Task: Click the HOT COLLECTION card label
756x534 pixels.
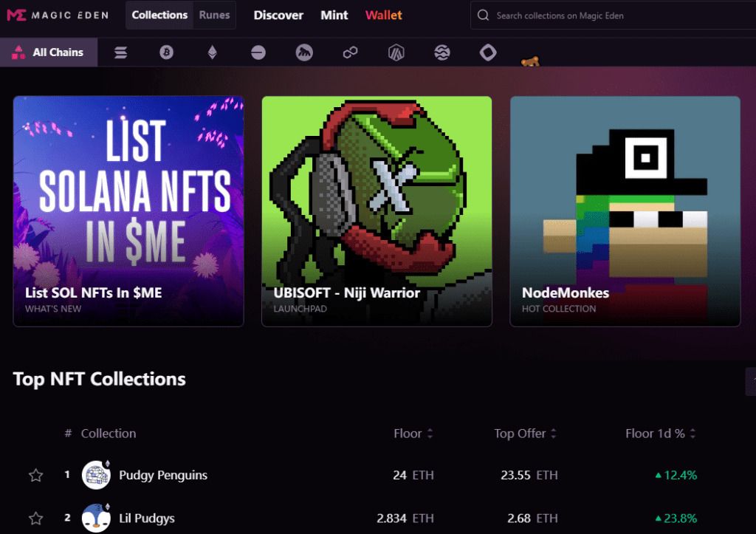Action: click(559, 309)
